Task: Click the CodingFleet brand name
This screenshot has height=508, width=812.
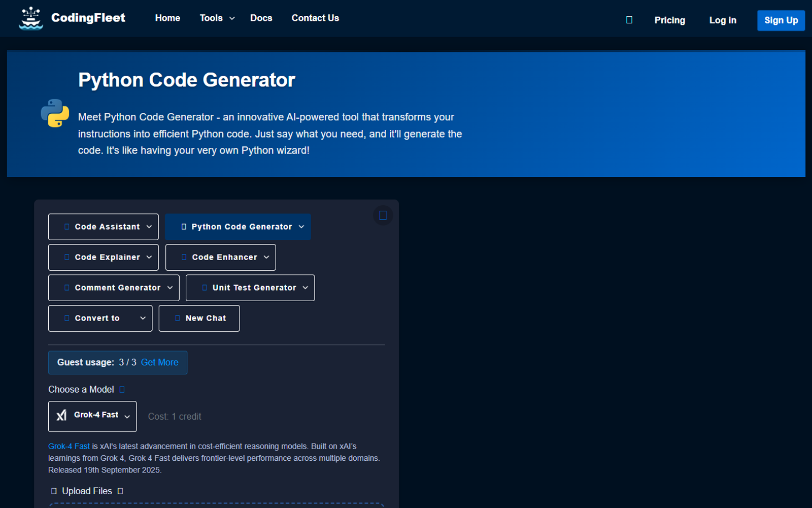Action: point(88,18)
